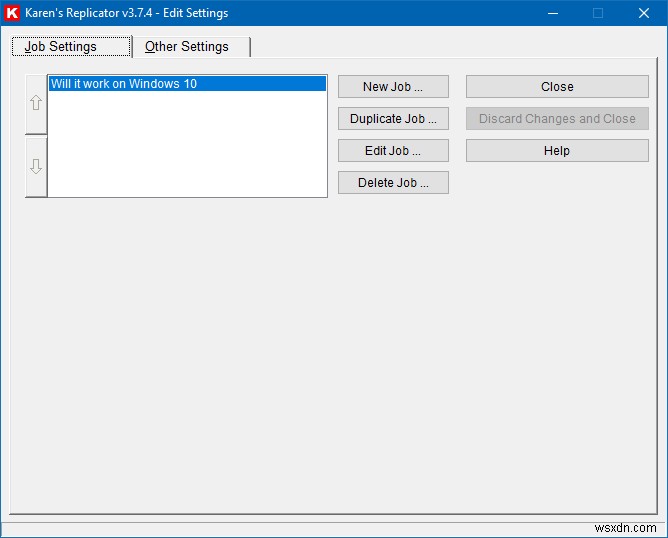Open Help for Edit Settings
668x538 pixels.
coord(557,150)
